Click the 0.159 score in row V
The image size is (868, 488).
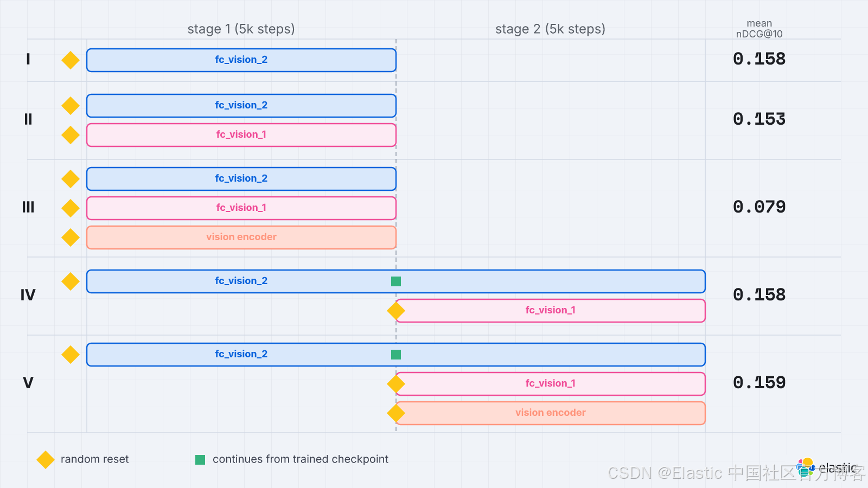(x=759, y=382)
